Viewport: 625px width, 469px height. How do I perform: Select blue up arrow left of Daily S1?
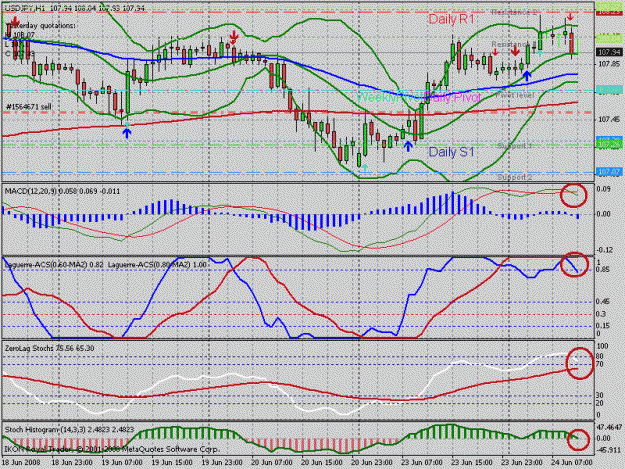point(408,146)
